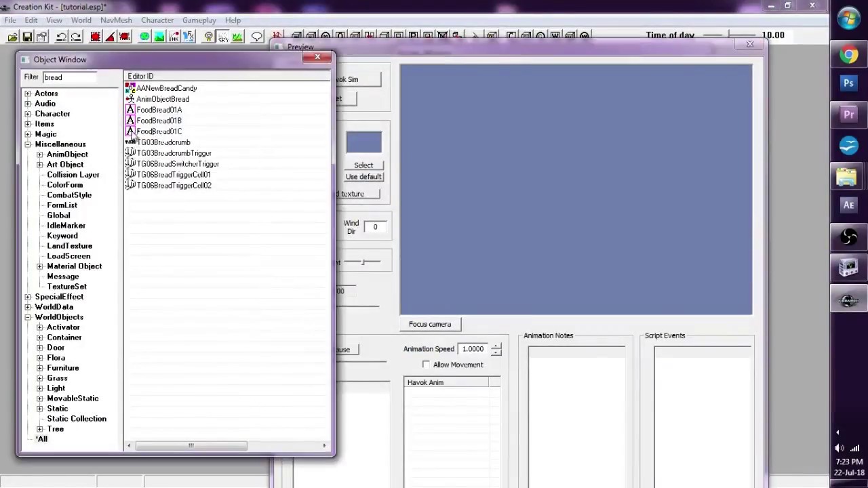
Task: Toggle the green grass toolbar icon
Action: click(x=237, y=37)
